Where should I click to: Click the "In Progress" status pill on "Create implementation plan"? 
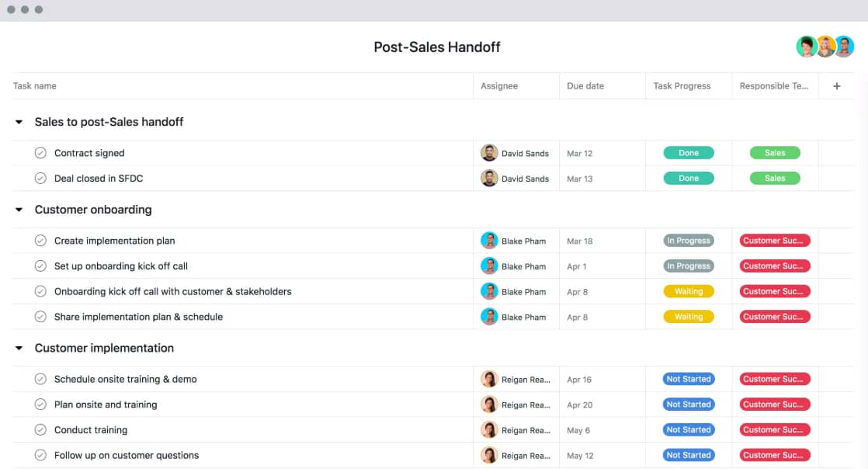click(688, 241)
